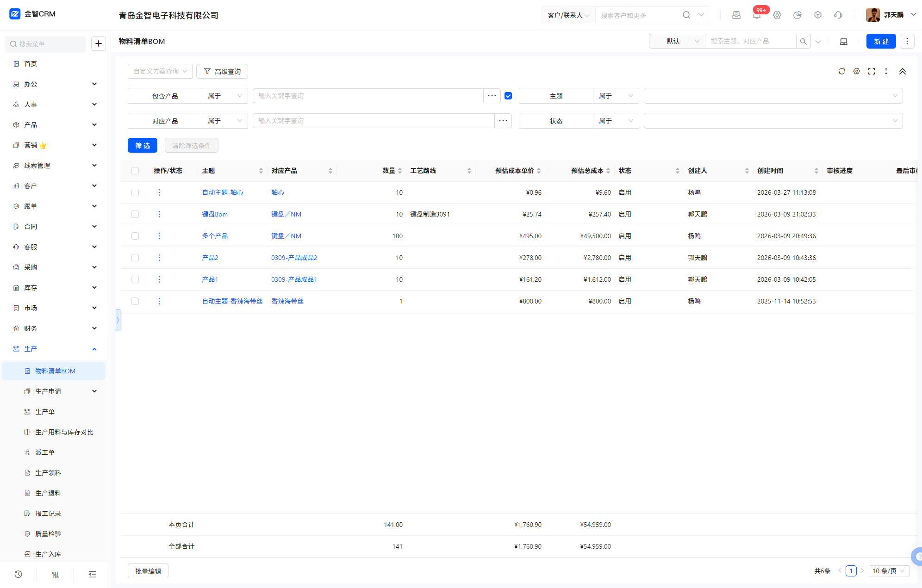Open the notifications bell with 99+ badge
Screen dimensions: 922x588
click(757, 15)
